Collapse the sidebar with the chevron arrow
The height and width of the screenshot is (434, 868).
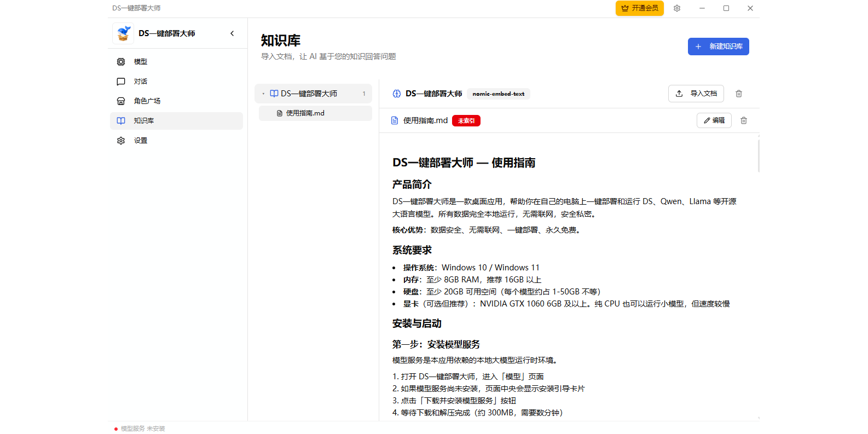point(232,33)
